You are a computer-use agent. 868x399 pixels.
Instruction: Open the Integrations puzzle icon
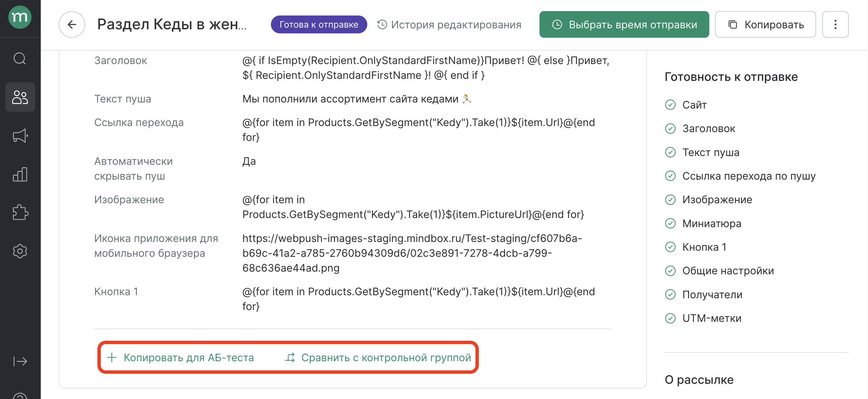[x=20, y=212]
